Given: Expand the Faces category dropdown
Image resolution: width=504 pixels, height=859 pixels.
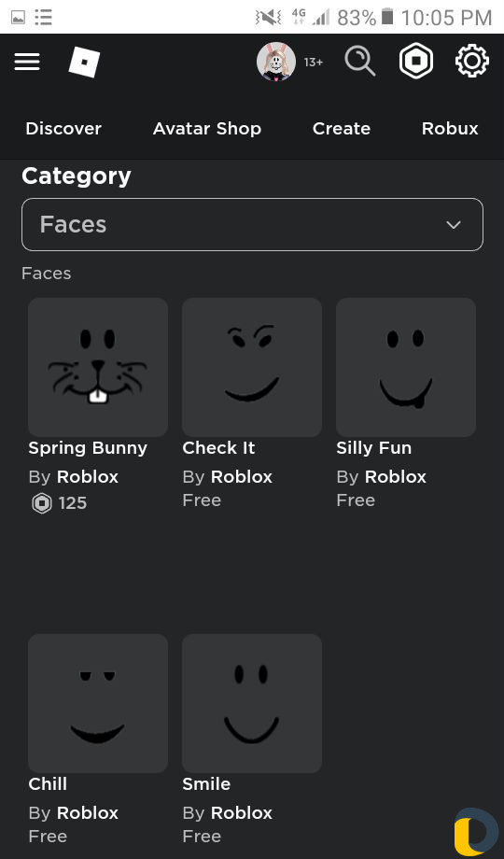Looking at the screenshot, I should point(253,225).
